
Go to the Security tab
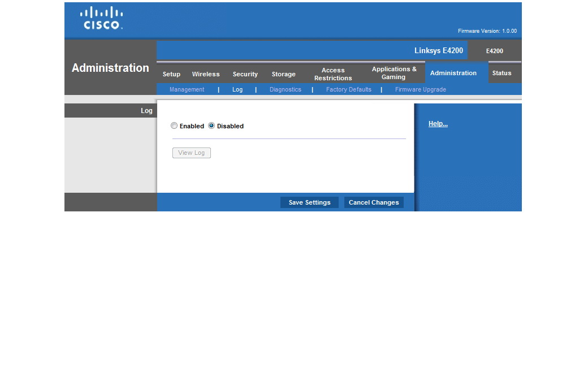point(245,74)
